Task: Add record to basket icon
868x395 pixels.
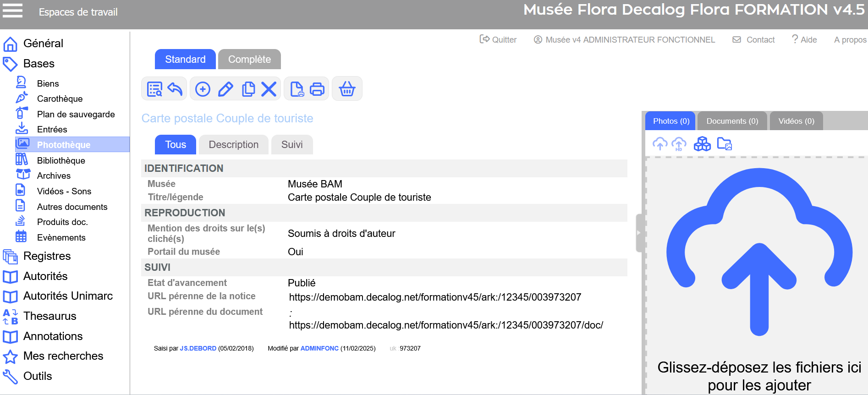Action: 347,89
